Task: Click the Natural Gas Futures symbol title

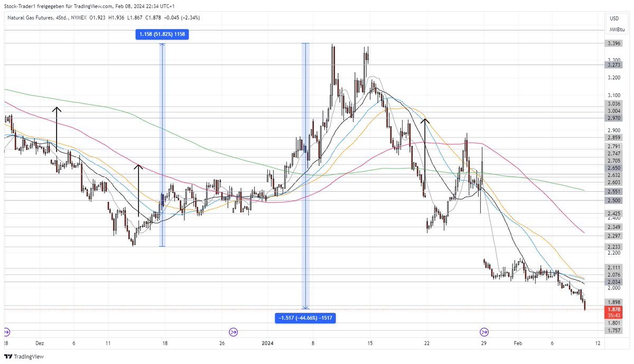Action: 29,18
